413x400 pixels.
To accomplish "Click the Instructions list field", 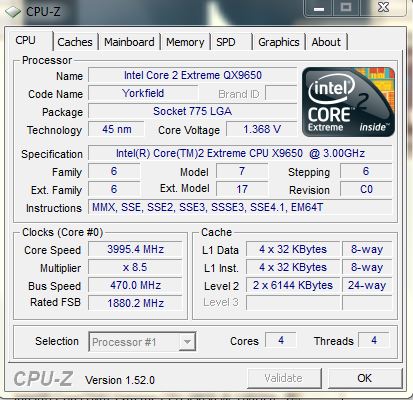I will 240,207.
